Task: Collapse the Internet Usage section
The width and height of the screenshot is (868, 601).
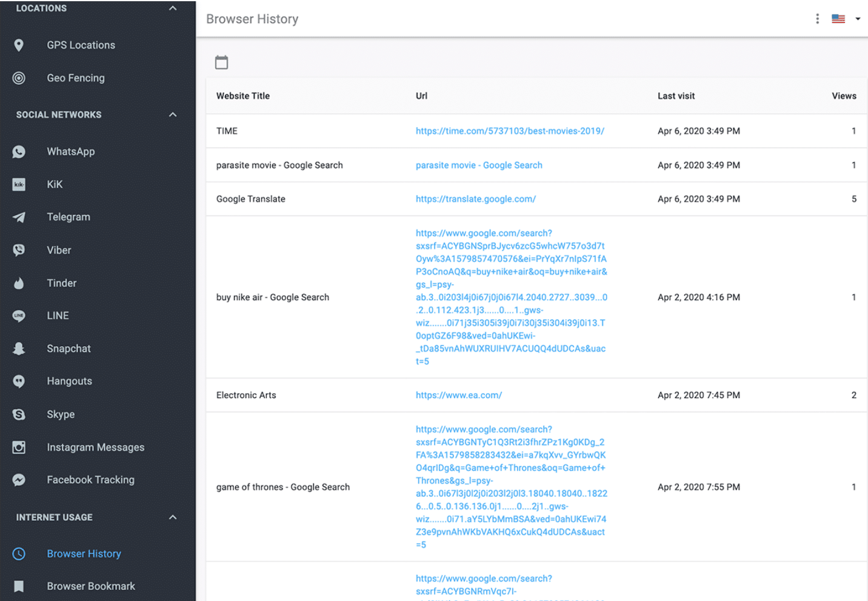Action: (x=173, y=517)
